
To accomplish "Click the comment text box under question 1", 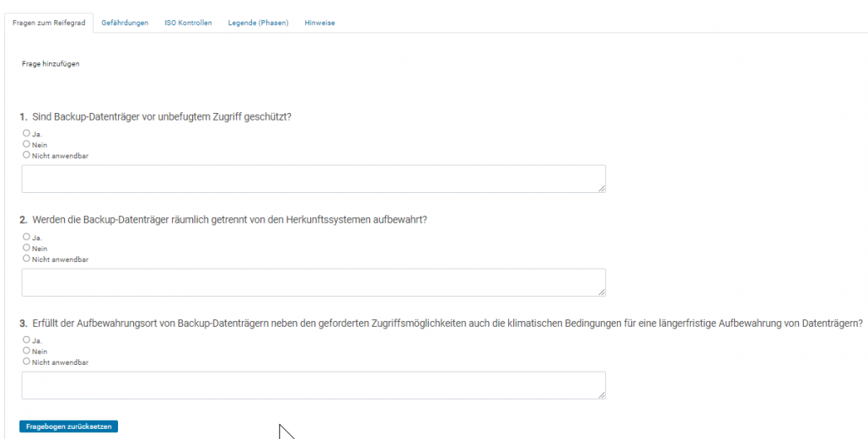I will pyautogui.click(x=313, y=179).
